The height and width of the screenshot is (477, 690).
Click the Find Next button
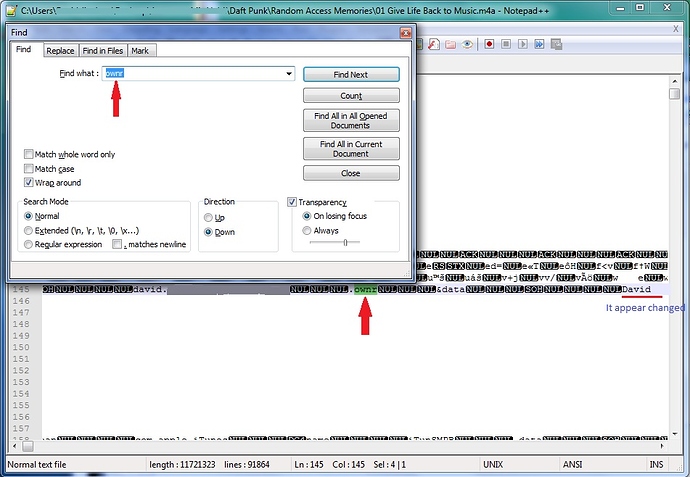(x=351, y=74)
